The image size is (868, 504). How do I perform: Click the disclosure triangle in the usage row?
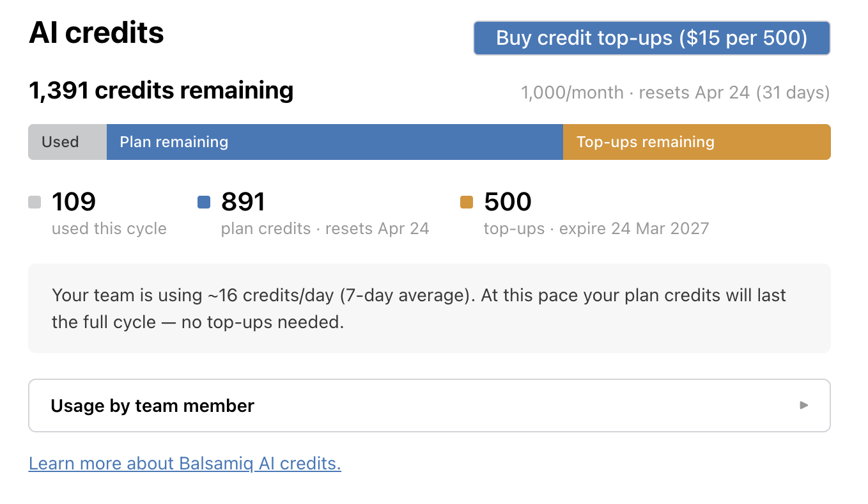click(804, 406)
